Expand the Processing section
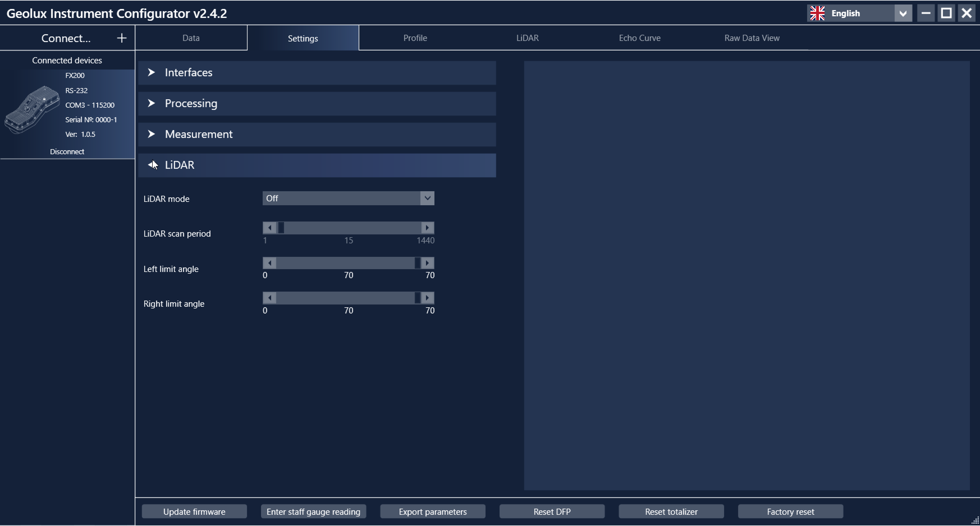Screen dimensions: 980x526 click(317, 103)
